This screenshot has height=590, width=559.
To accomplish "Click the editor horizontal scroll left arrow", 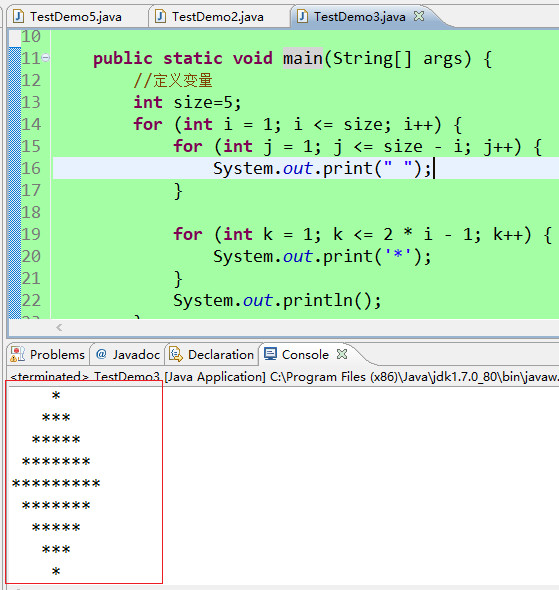I will tap(59, 327).
